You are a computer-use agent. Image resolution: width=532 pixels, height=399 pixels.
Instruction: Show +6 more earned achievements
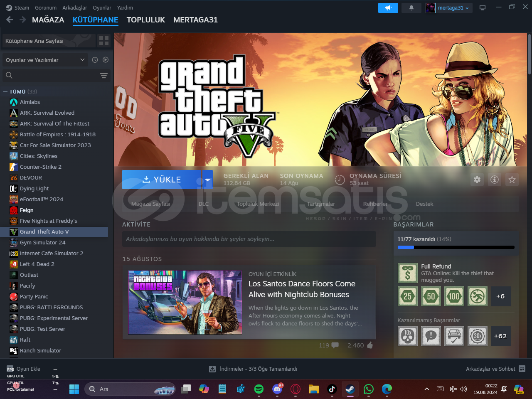point(500,296)
